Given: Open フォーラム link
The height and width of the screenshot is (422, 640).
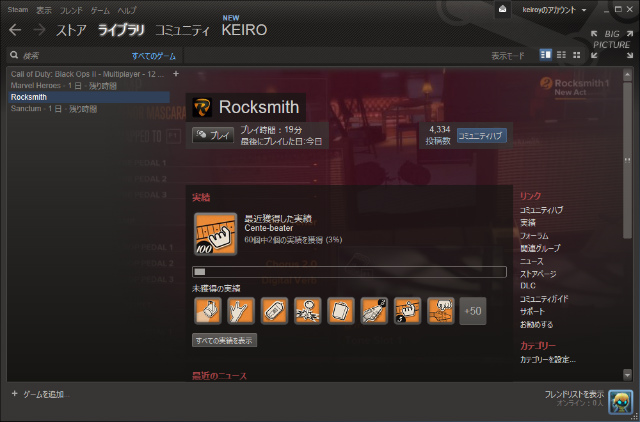Looking at the screenshot, I should tap(534, 235).
